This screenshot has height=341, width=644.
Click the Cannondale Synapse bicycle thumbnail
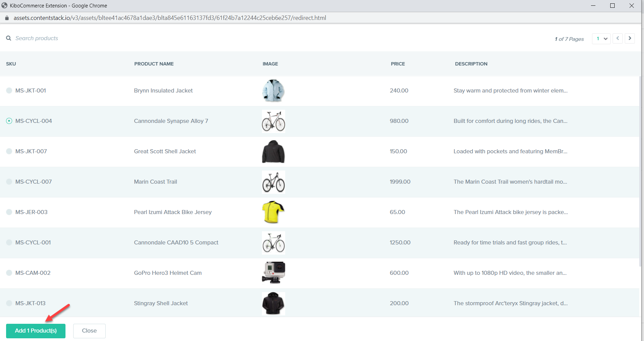[273, 121]
